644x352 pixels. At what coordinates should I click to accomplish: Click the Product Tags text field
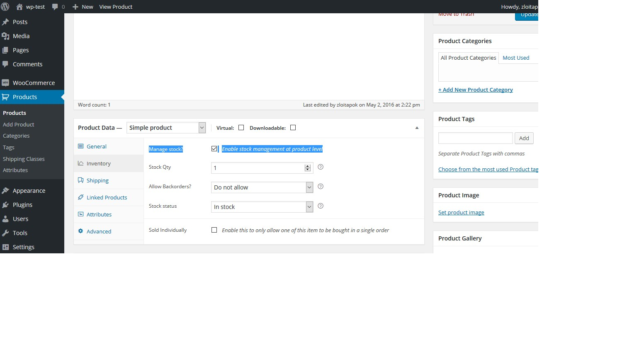click(x=475, y=138)
